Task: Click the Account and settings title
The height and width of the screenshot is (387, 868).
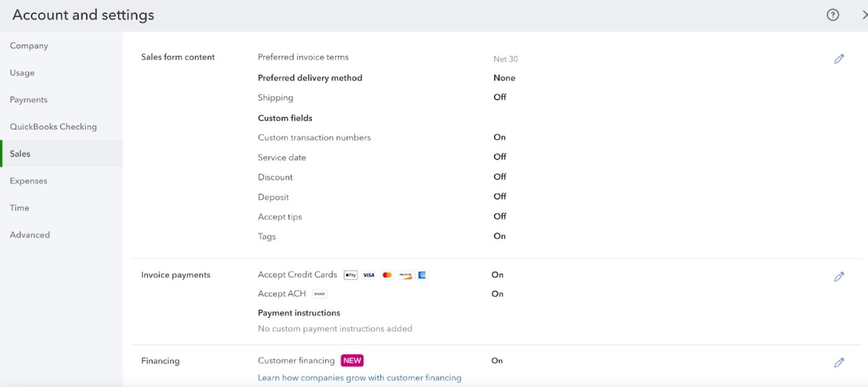Action: click(83, 15)
